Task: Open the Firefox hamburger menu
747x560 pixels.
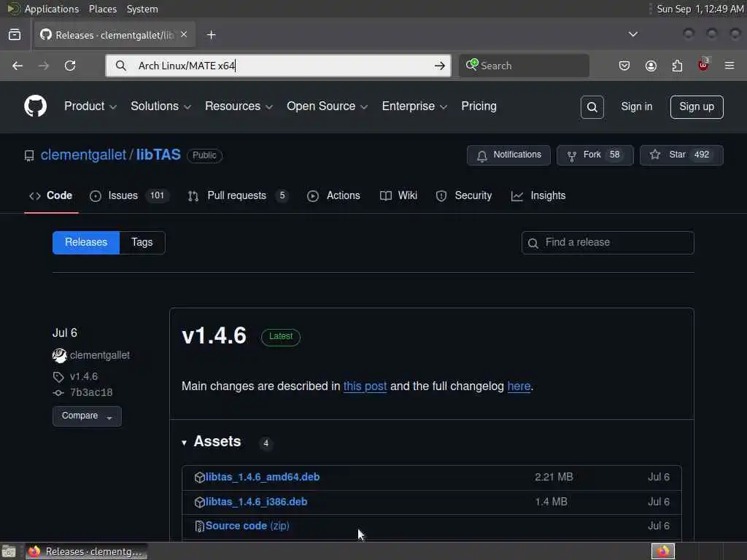Action: click(x=729, y=66)
